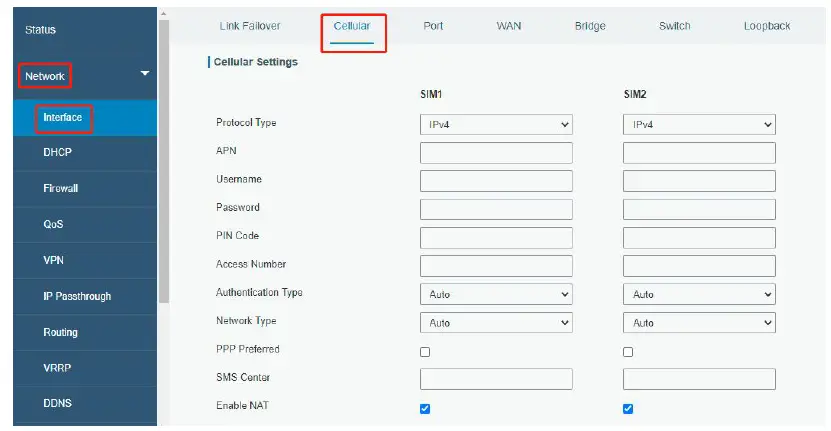Open the WAN tab
This screenshot has height=431, width=831.
tap(508, 26)
